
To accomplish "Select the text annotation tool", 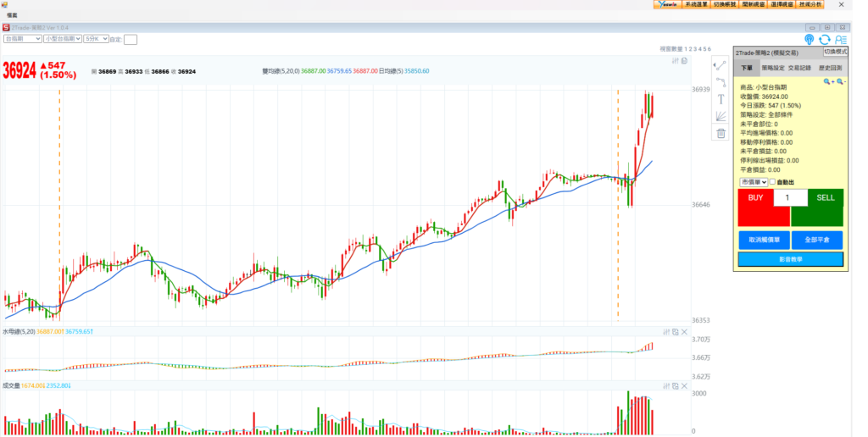I will tap(721, 99).
